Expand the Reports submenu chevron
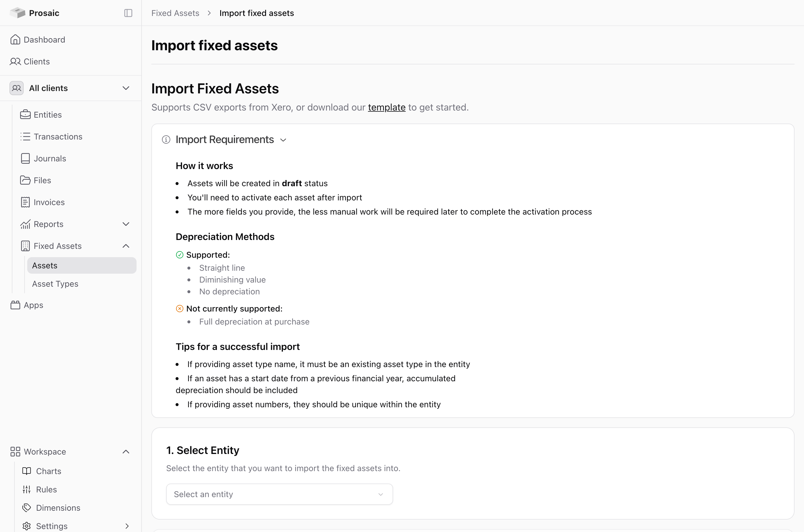The image size is (804, 532). tap(126, 224)
